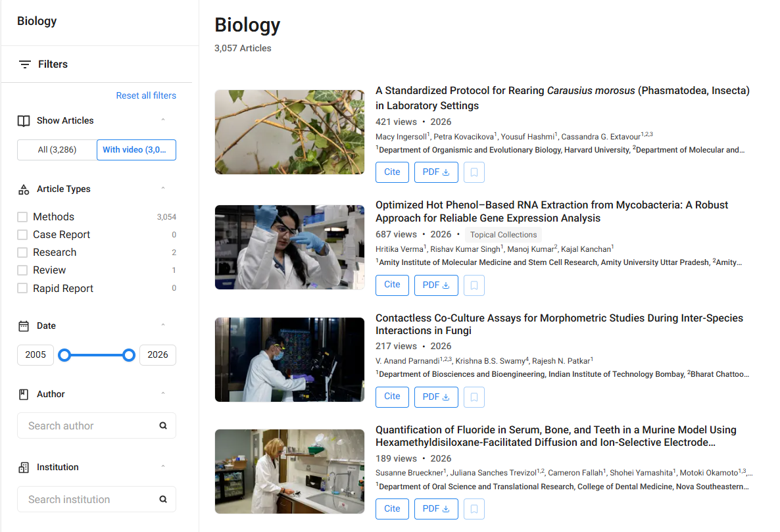Bookmark the Contactless Co-Culture Assays article
The image size is (780, 532).
click(x=474, y=397)
